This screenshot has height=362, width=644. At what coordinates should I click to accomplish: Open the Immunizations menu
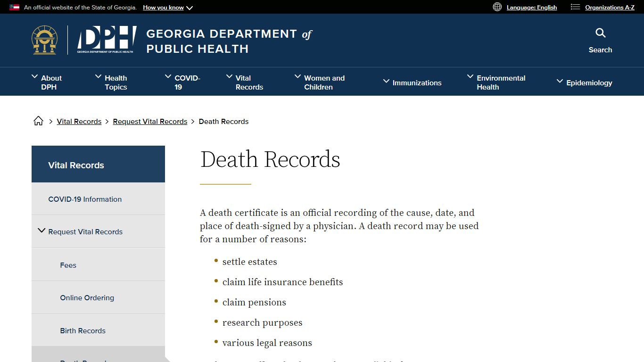tap(412, 82)
